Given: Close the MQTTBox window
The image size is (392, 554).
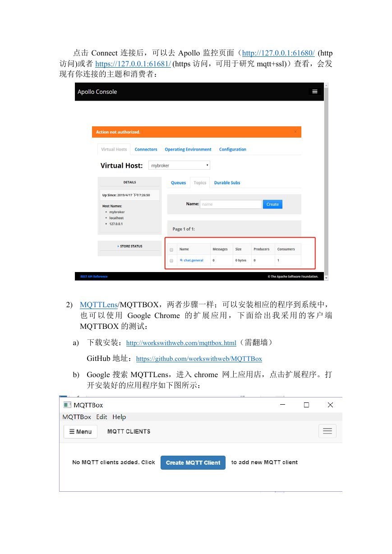Looking at the screenshot, I should point(330,405).
